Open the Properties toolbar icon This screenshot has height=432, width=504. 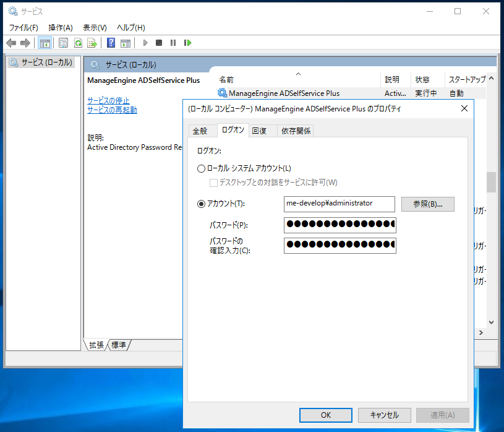click(x=63, y=43)
